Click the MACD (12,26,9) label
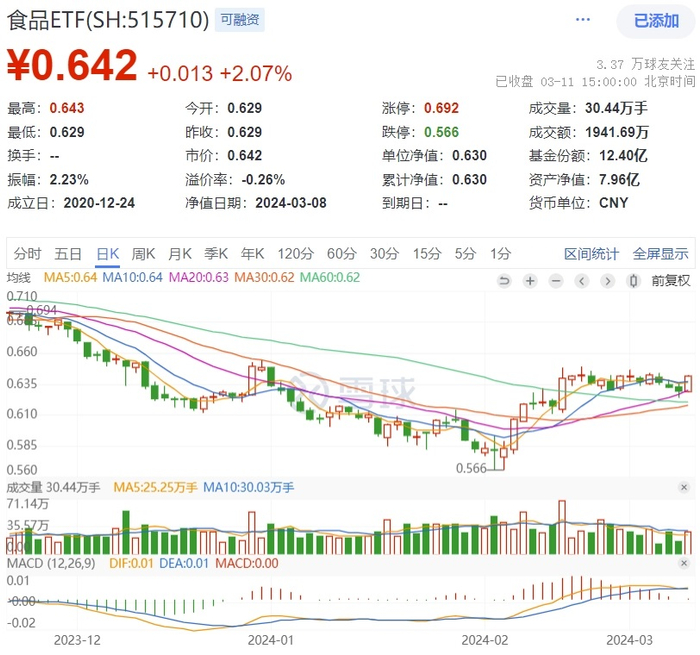The height and width of the screenshot is (655, 700). point(51,563)
